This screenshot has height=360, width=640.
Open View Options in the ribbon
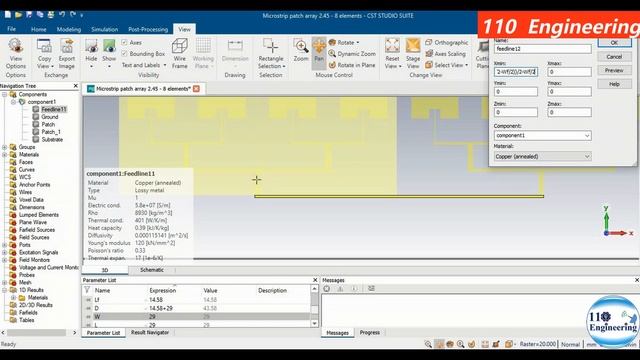[16, 54]
